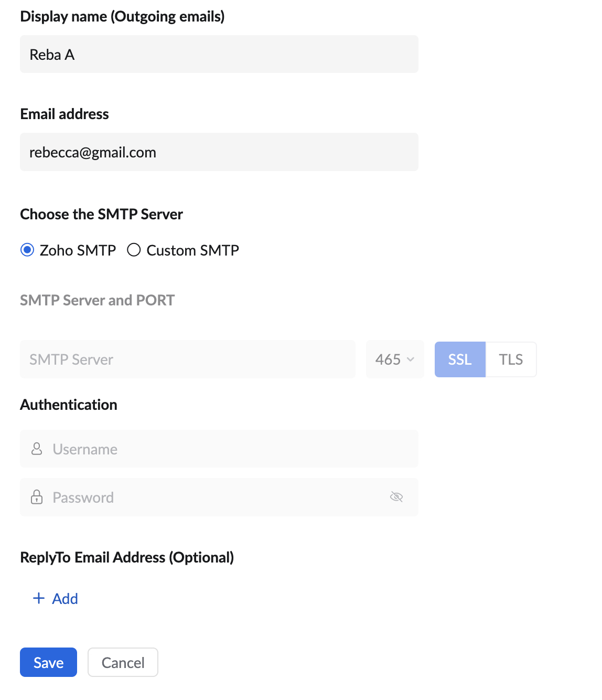Select the Zoho SMTP radio button
The image size is (602, 700).
click(27, 250)
